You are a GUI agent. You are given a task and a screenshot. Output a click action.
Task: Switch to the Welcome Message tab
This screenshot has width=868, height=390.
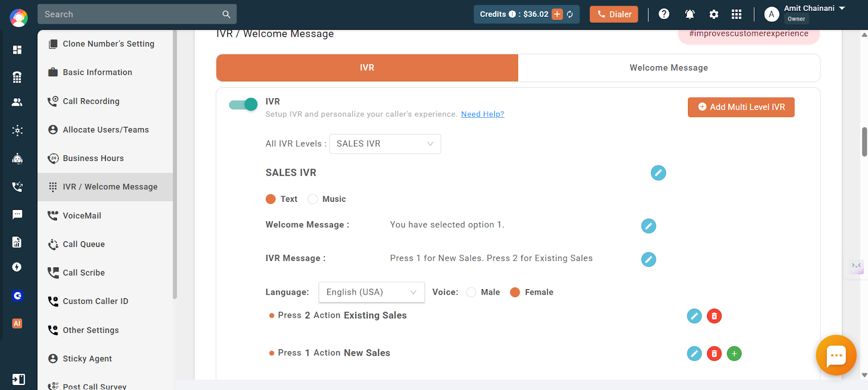669,68
